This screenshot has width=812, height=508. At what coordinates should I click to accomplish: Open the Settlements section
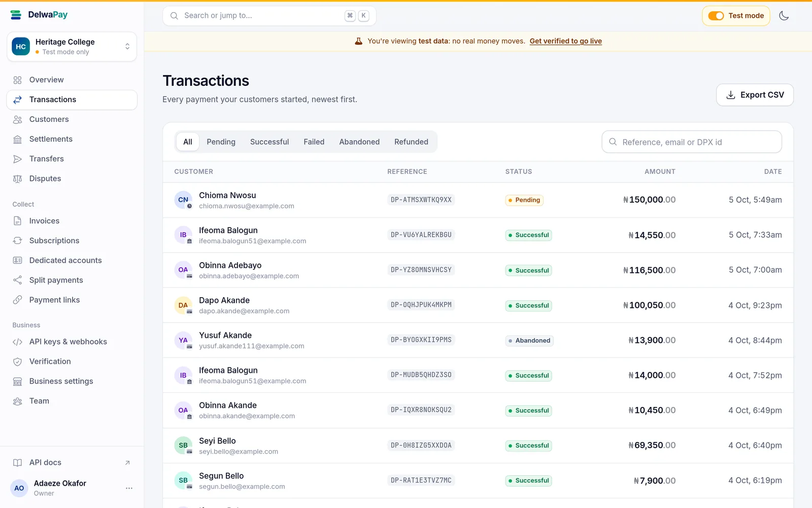click(72, 139)
